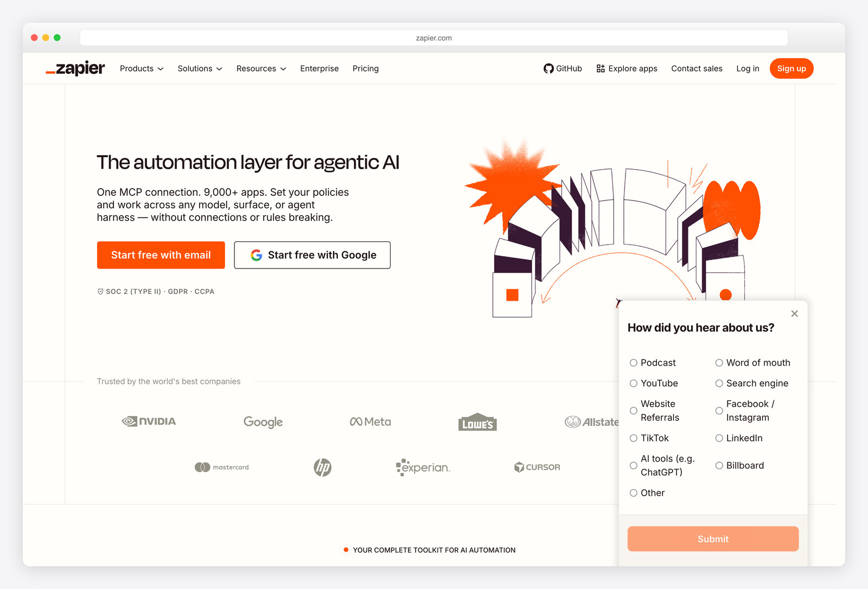Open the Pricing nav item
868x589 pixels.
point(366,68)
